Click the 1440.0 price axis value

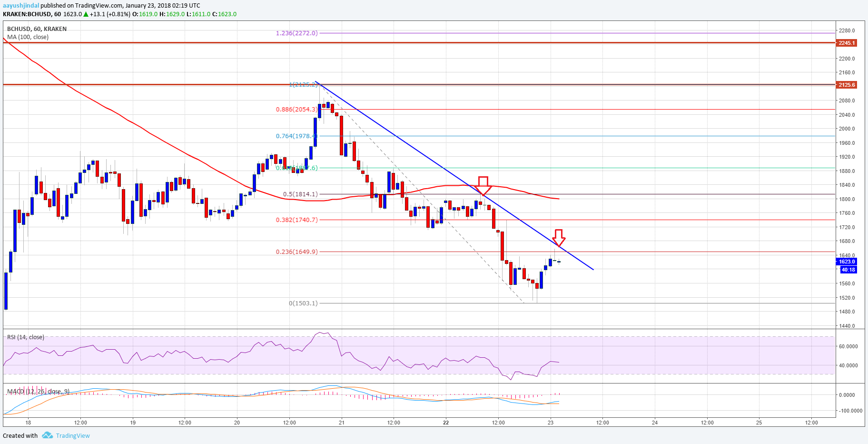pyautogui.click(x=847, y=326)
